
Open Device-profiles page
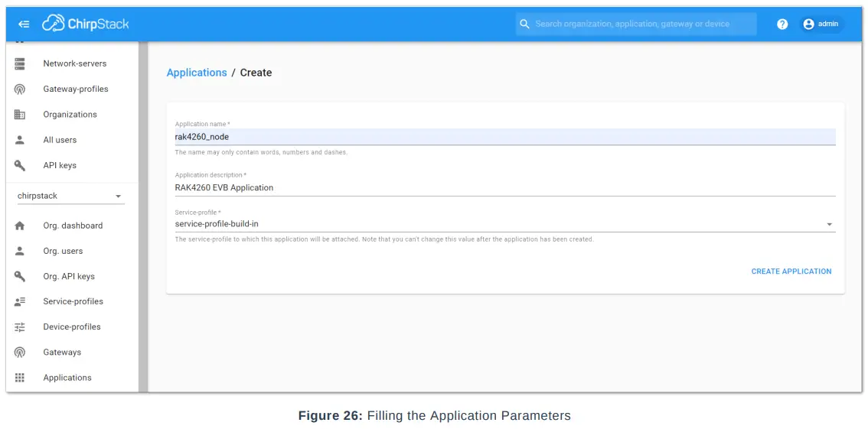(72, 327)
